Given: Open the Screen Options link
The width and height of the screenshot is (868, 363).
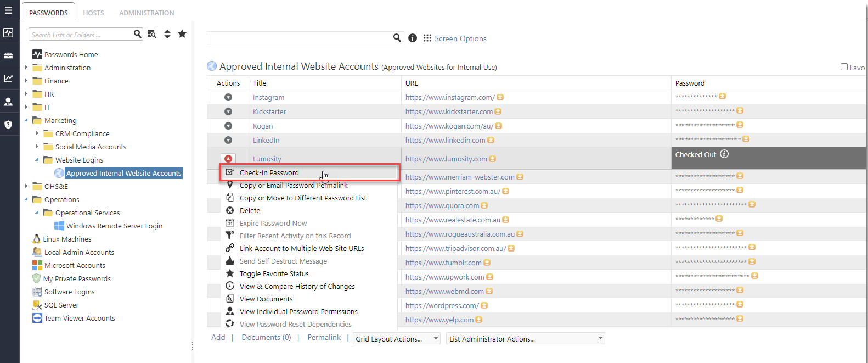Looking at the screenshot, I should 460,38.
